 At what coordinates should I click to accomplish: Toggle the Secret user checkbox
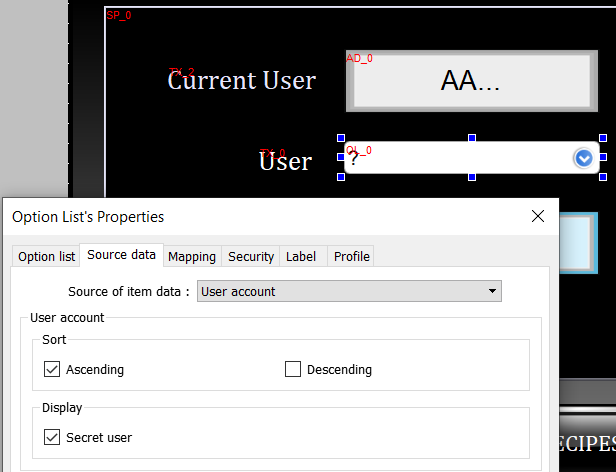tap(53, 437)
